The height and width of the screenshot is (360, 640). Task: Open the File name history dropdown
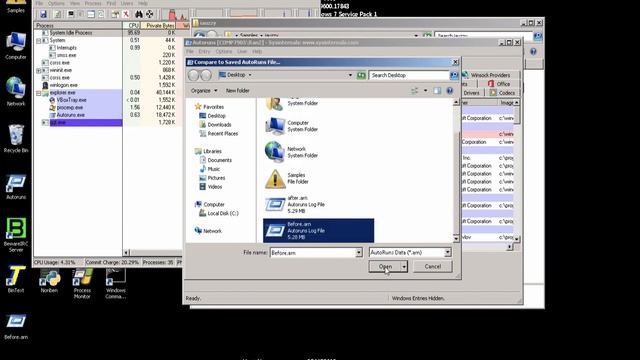(358, 253)
